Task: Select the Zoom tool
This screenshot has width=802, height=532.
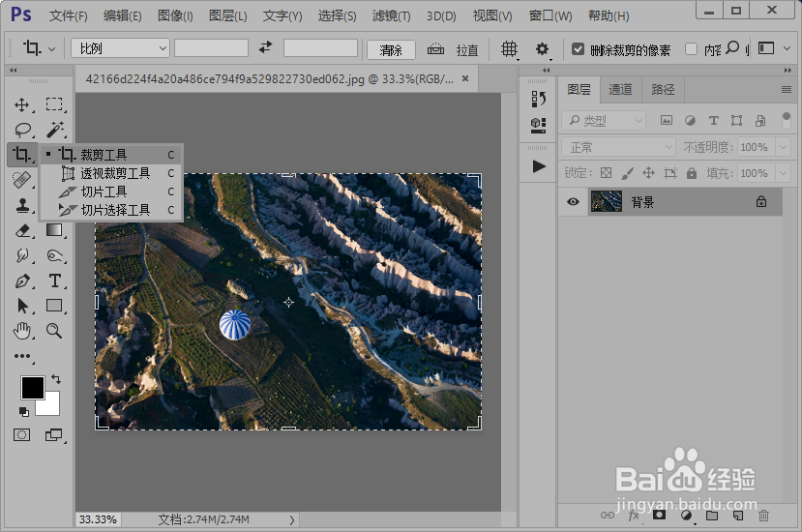Action: 54,331
